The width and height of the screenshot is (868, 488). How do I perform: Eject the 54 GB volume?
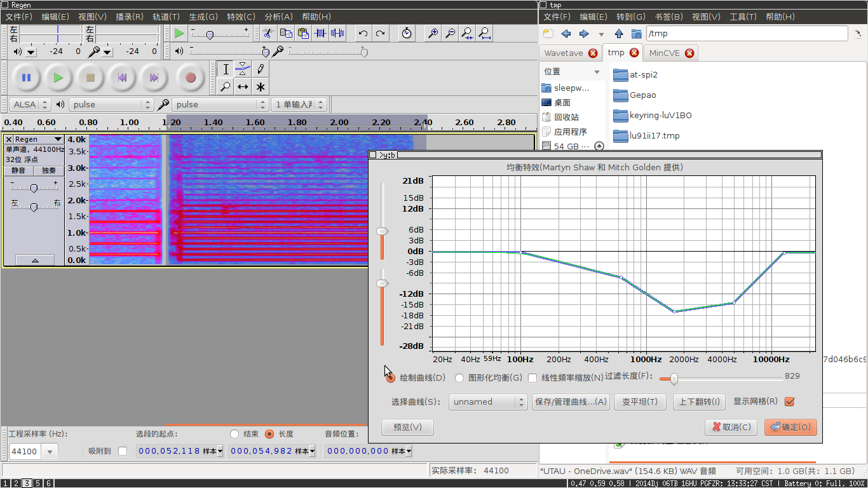tap(599, 146)
